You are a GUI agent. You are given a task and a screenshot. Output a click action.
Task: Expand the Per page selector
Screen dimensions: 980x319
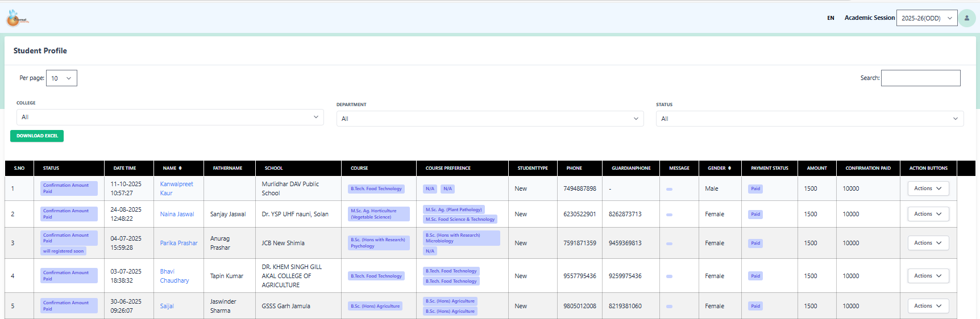point(61,78)
